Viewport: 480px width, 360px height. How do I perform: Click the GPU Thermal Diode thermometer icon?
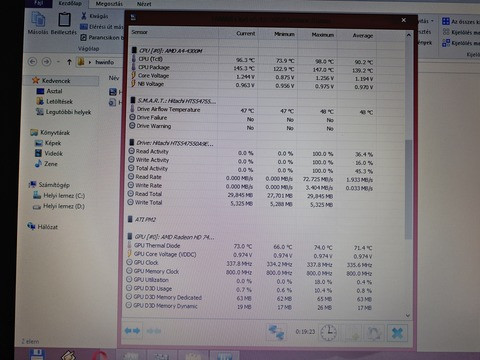(130, 245)
